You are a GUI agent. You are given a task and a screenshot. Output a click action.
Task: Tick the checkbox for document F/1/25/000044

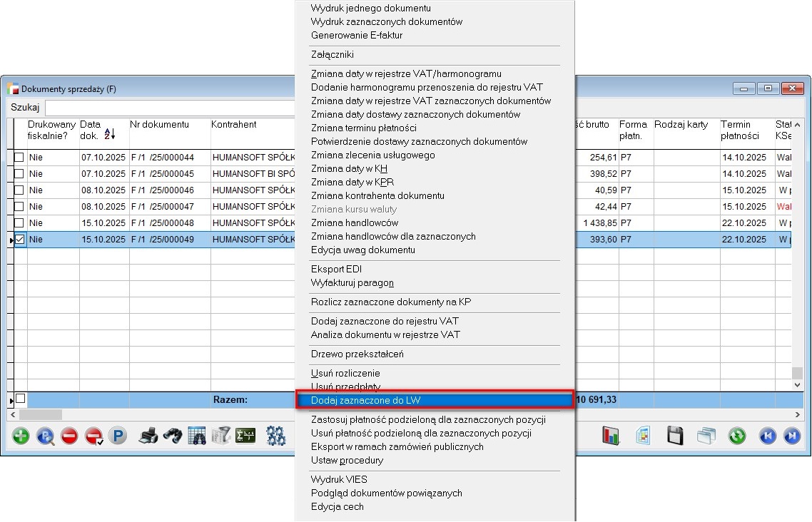[20, 157]
